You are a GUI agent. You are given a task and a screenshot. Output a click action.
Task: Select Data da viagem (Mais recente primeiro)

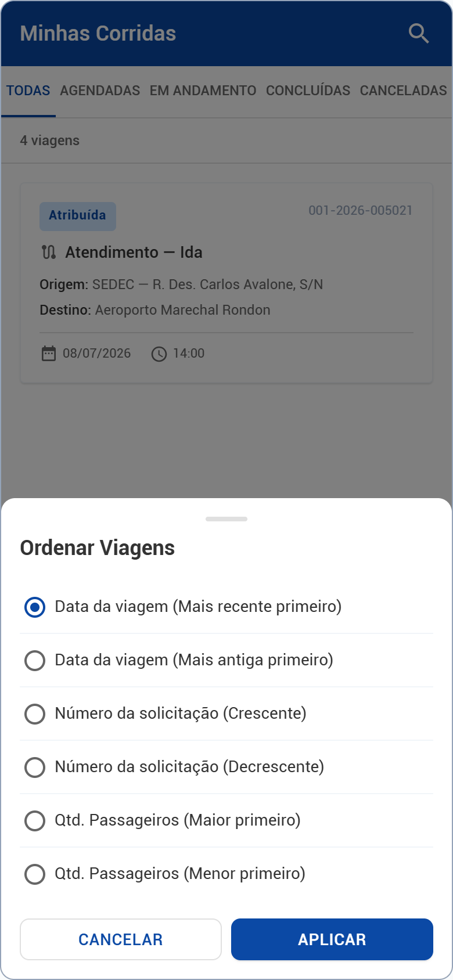click(227, 607)
